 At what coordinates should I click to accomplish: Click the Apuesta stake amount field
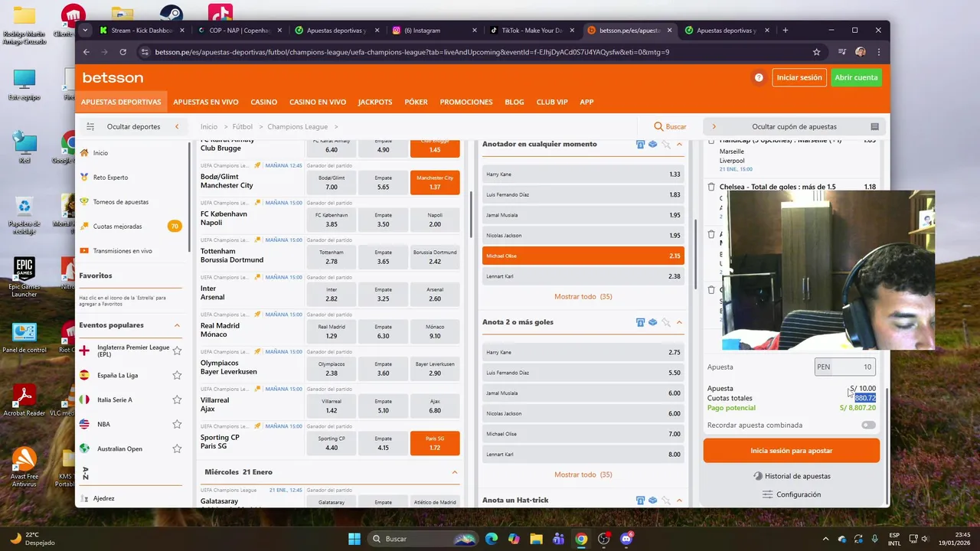(844, 367)
